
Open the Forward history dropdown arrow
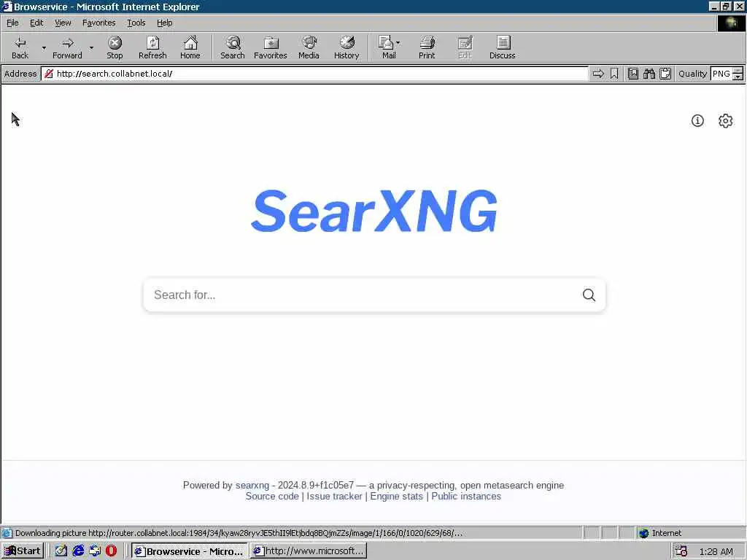pyautogui.click(x=91, y=47)
